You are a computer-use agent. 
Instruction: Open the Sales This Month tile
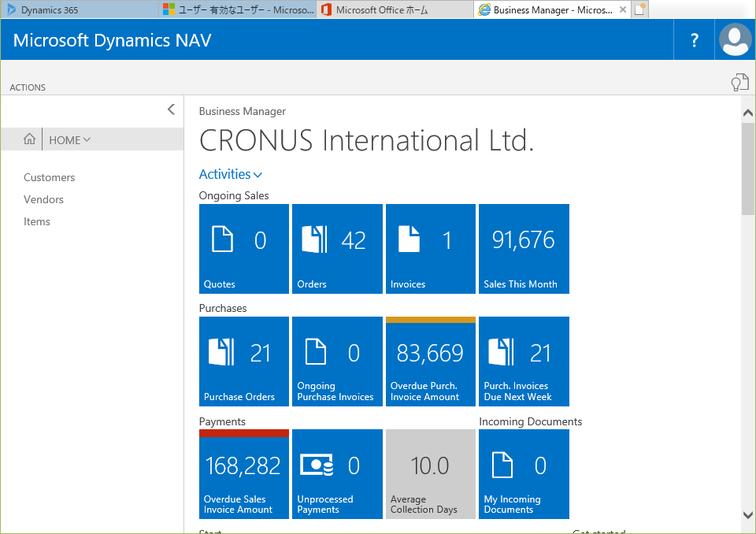click(x=524, y=249)
